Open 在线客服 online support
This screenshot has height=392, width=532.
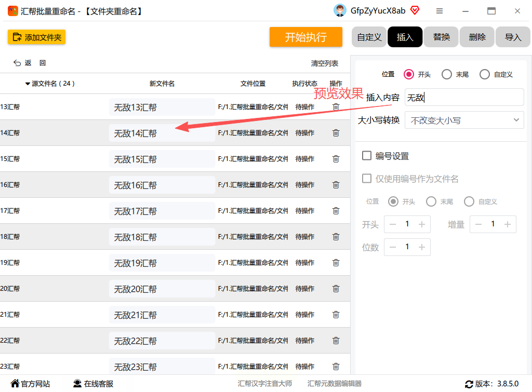pos(94,384)
